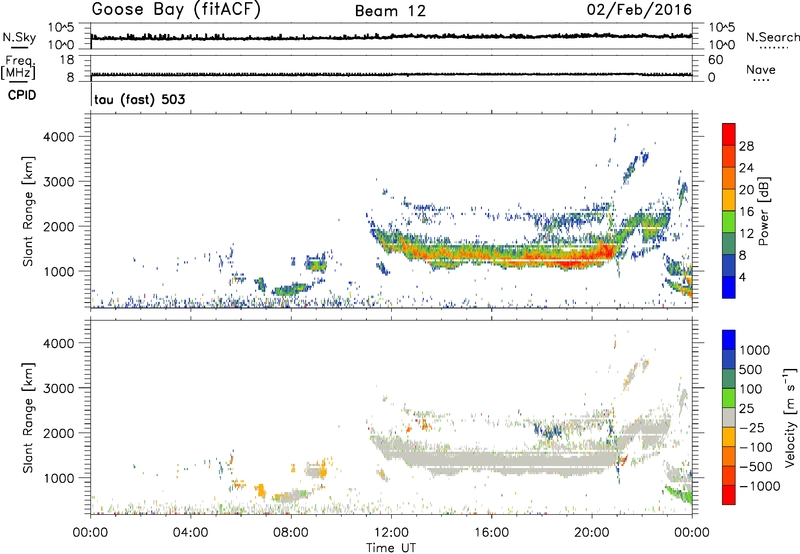This screenshot has width=800, height=554.
Task: Click the 'Goose Bay (fitACF)' title
Action: (176, 10)
